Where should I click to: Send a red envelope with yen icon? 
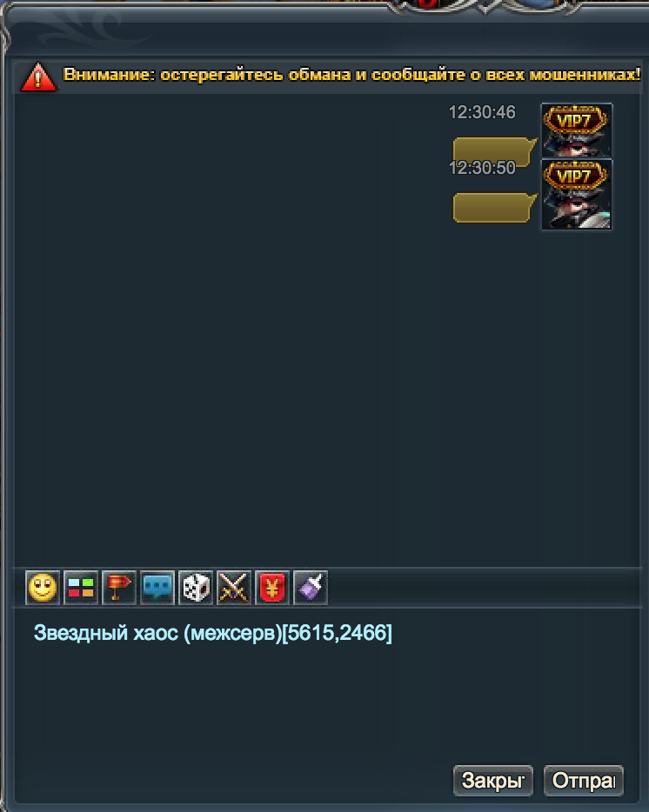272,588
